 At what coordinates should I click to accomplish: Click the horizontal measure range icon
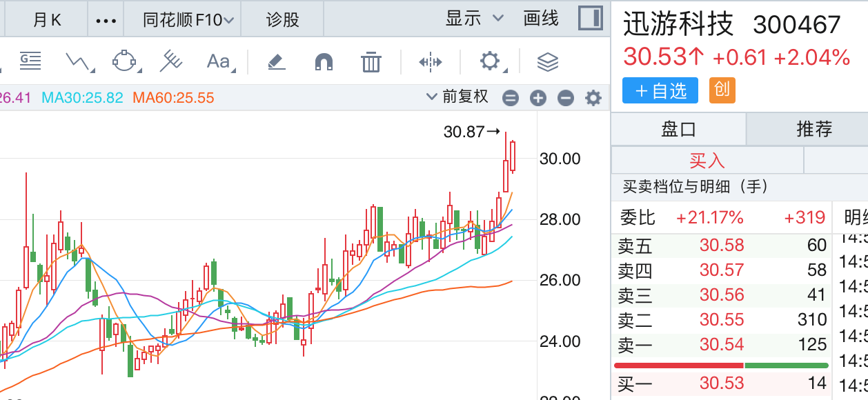pyautogui.click(x=430, y=62)
